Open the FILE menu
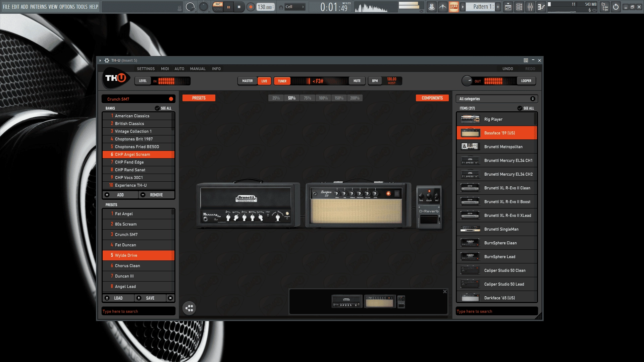 coord(6,7)
